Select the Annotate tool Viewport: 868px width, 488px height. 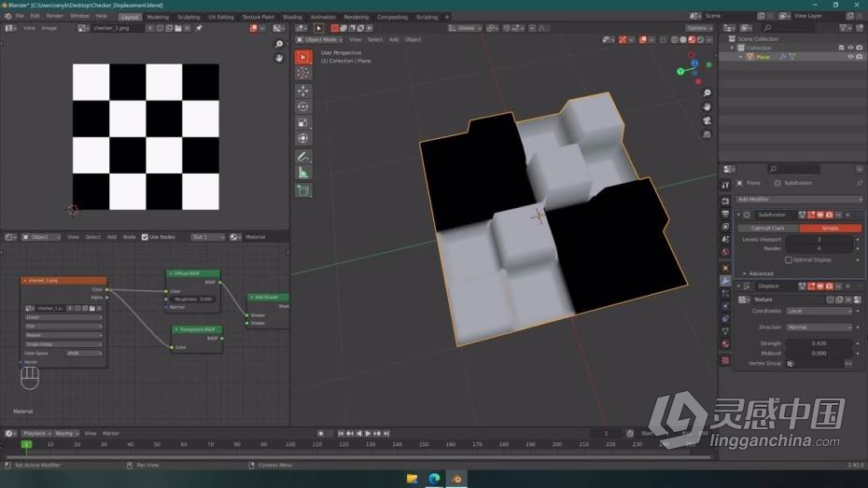coord(303,157)
